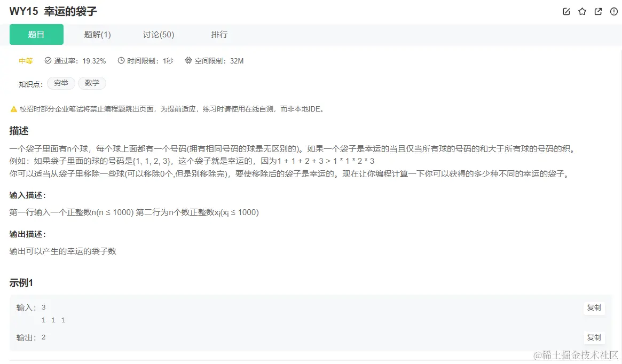
Task: Click the 描述 heading
Action: [19, 131]
